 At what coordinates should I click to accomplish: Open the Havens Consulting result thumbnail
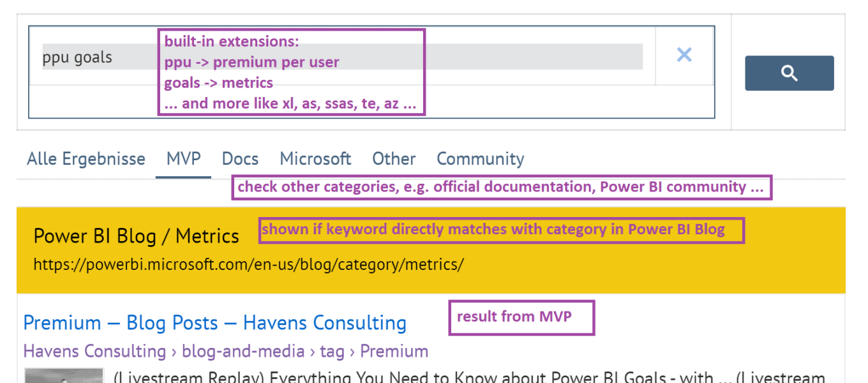click(63, 375)
